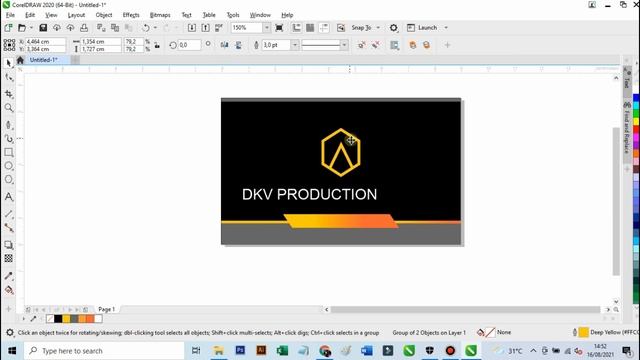This screenshot has height=360, width=640.
Task: Open the zoom level dropdown showing 150%
Action: [267, 28]
